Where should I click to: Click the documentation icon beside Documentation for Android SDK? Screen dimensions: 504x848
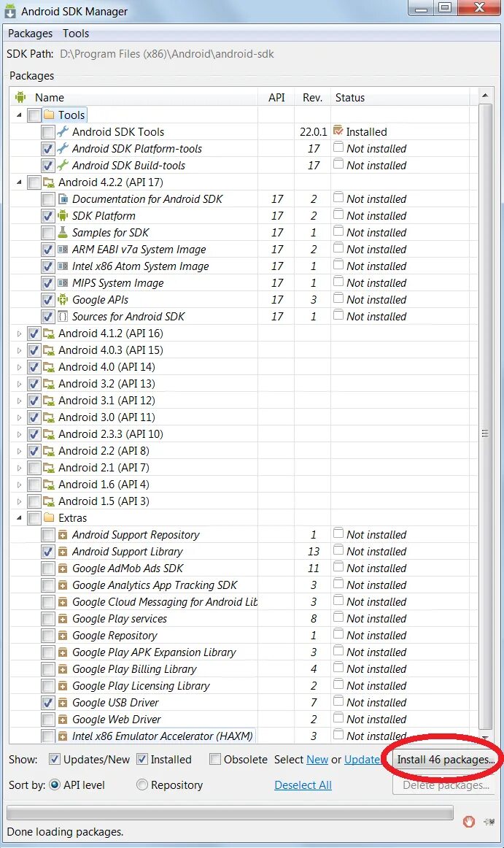click(63, 198)
